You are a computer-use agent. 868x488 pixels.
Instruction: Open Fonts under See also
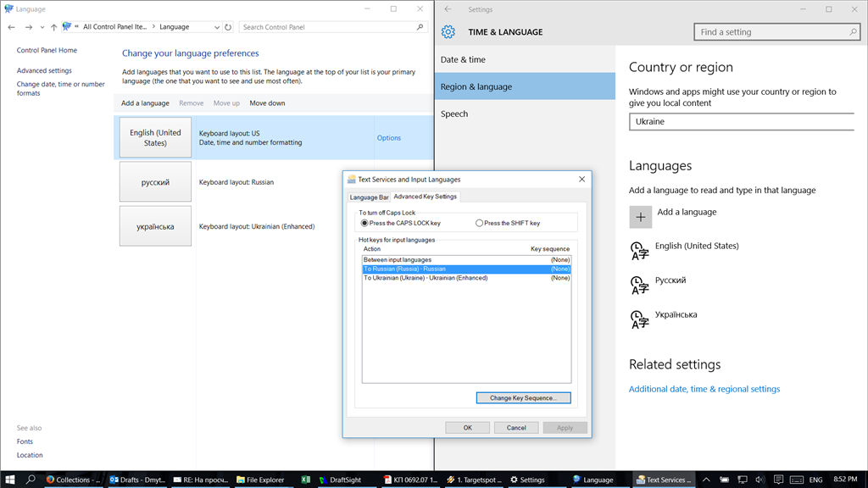click(x=25, y=441)
